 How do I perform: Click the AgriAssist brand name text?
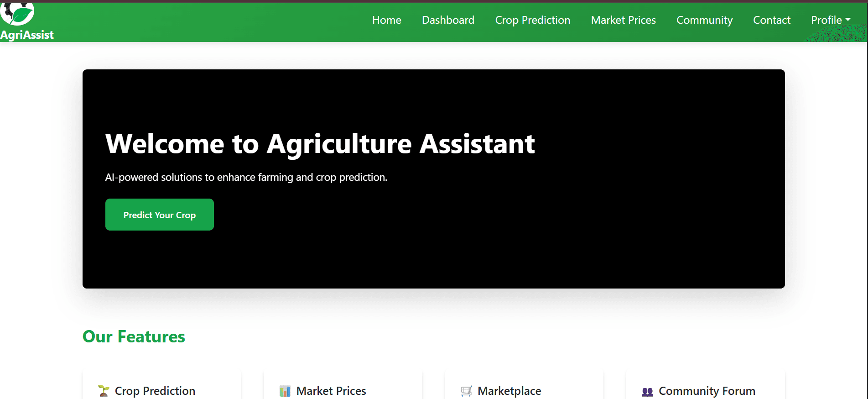27,35
